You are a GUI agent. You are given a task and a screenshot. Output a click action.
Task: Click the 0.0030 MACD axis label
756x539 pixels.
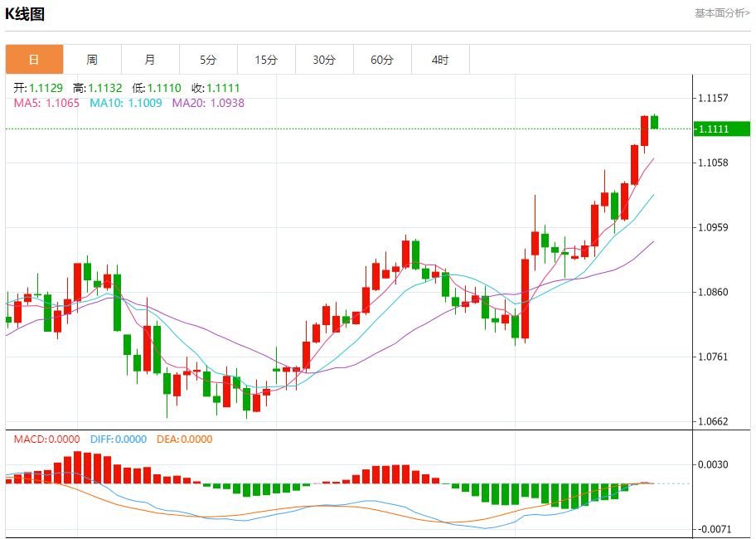click(x=713, y=464)
